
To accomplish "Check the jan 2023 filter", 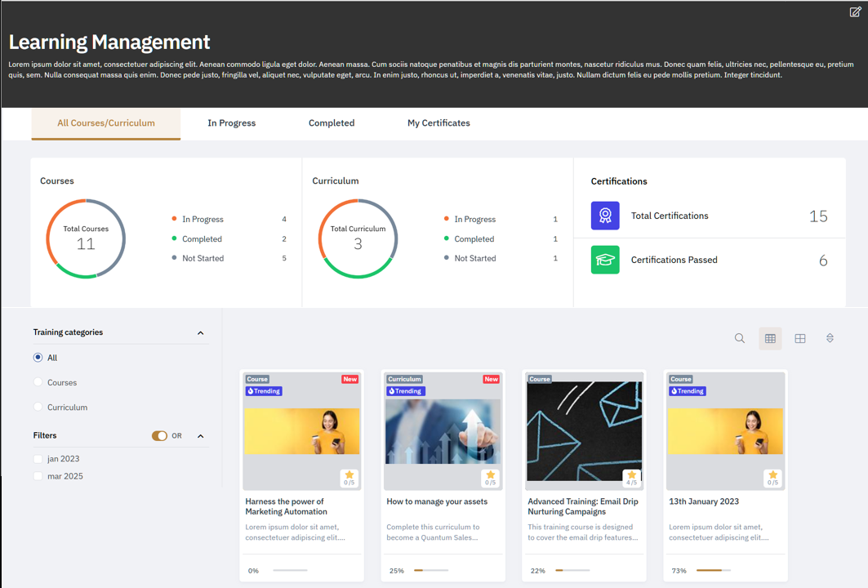I will coord(38,458).
